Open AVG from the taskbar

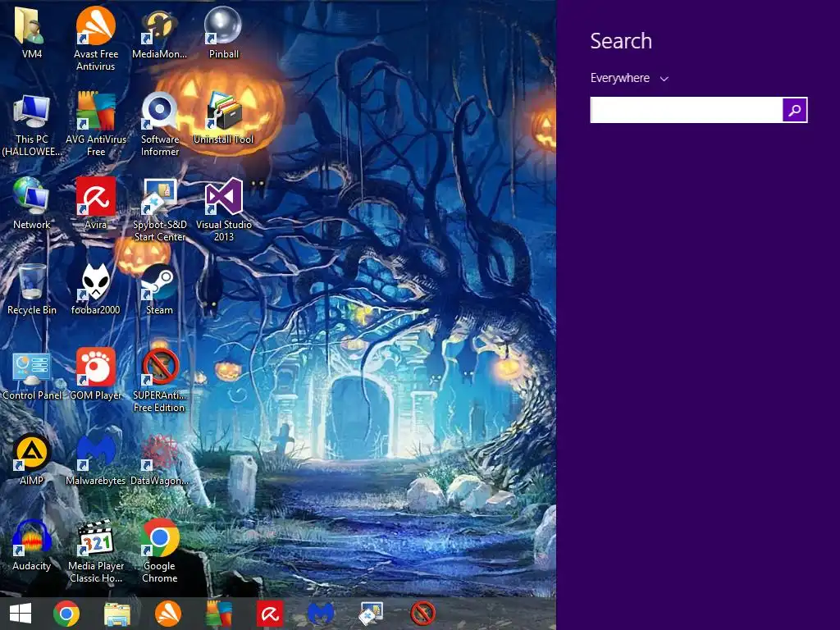(219, 614)
